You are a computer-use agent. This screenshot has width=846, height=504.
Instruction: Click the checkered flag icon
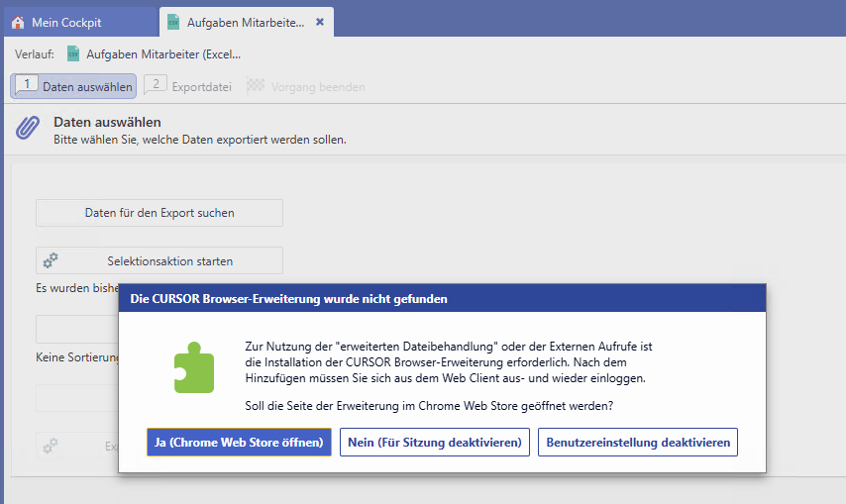pos(255,86)
